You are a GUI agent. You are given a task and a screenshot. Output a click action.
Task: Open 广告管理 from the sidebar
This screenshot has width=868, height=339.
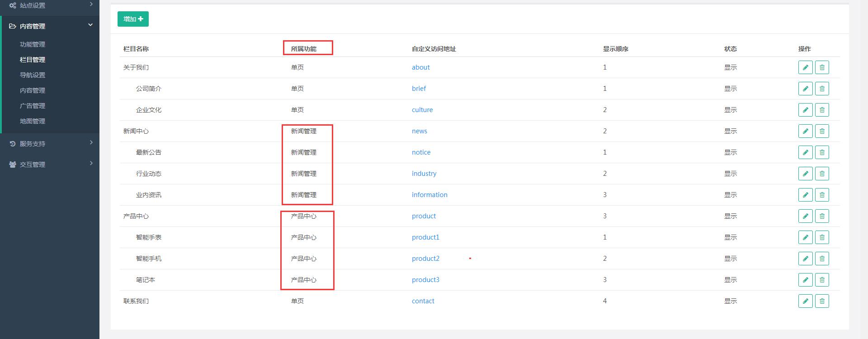33,106
